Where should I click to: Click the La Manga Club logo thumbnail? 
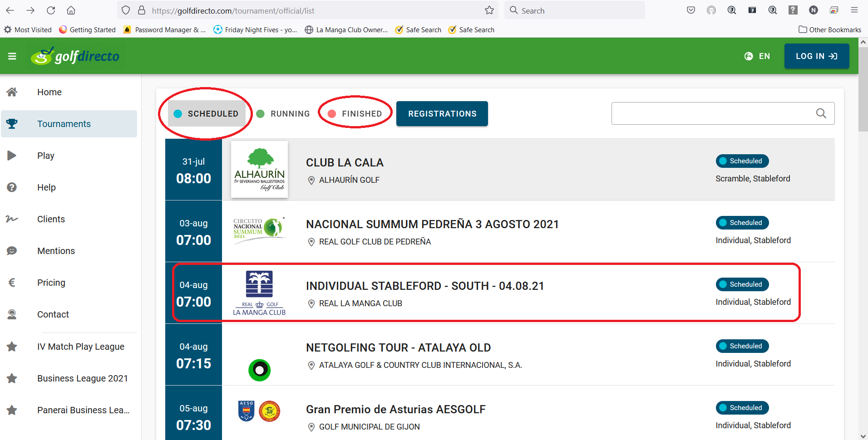coord(259,293)
